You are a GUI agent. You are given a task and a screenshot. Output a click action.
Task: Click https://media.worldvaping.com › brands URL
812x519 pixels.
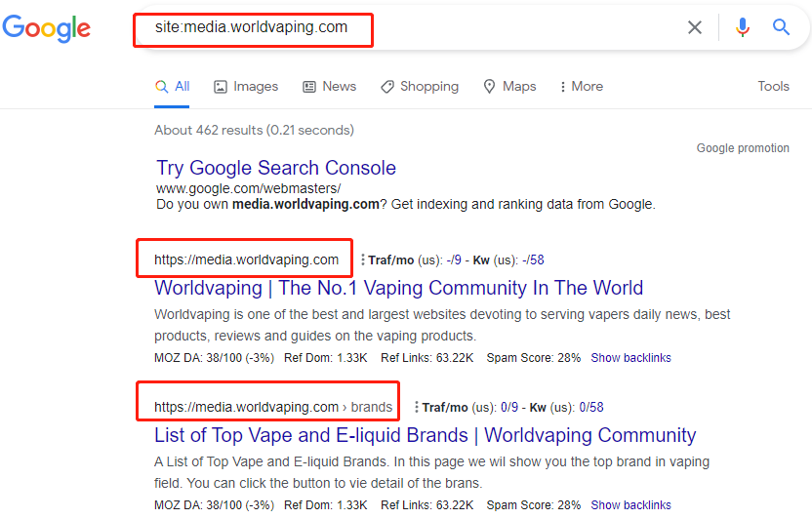[273, 407]
